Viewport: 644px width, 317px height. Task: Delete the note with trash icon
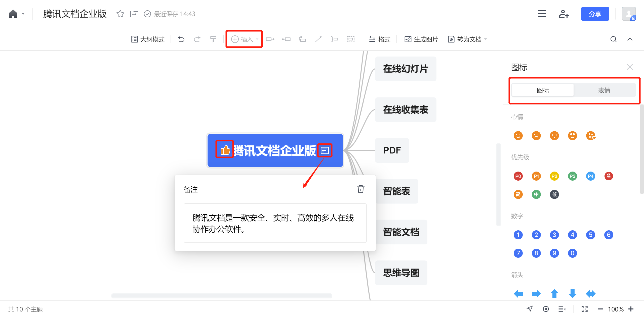360,189
